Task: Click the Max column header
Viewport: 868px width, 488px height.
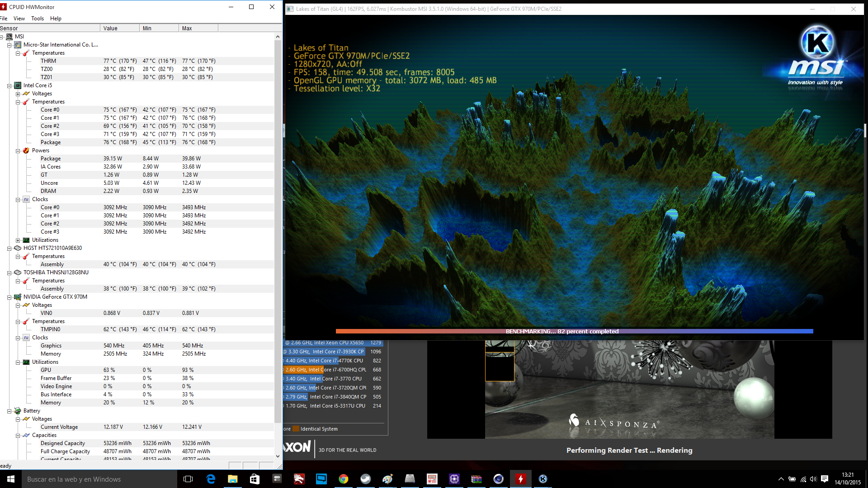Action: (x=198, y=28)
